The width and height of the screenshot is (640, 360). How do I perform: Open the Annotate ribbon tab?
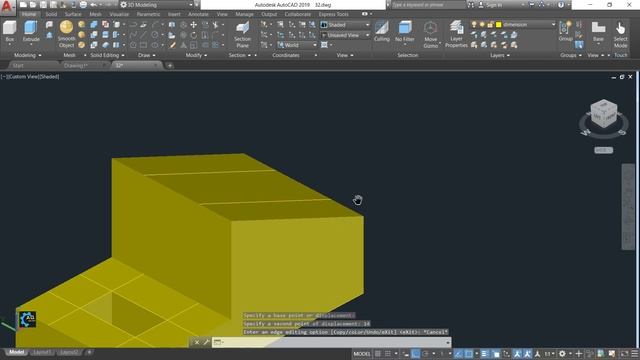(198, 14)
